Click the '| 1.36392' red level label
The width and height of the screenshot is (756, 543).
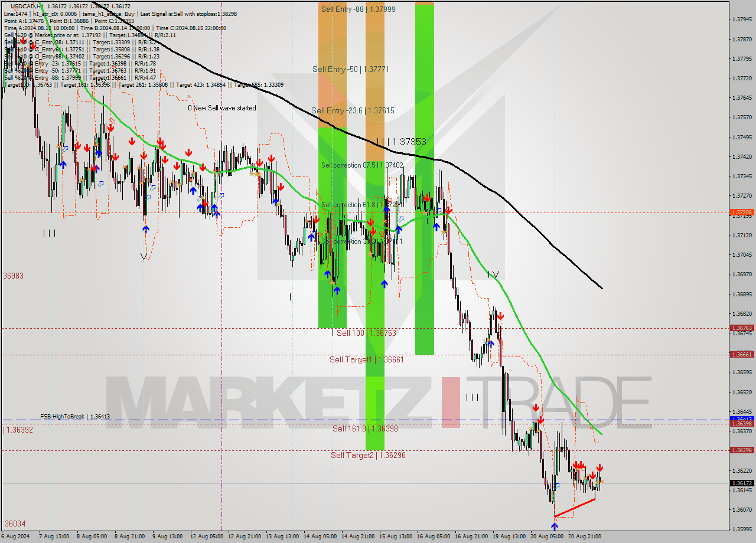point(18,430)
